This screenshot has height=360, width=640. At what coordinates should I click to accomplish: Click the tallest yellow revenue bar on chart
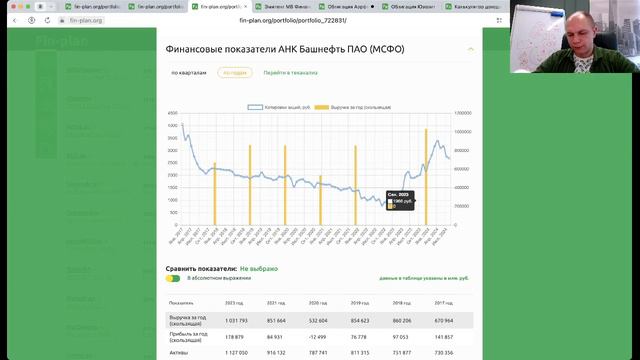click(x=426, y=177)
